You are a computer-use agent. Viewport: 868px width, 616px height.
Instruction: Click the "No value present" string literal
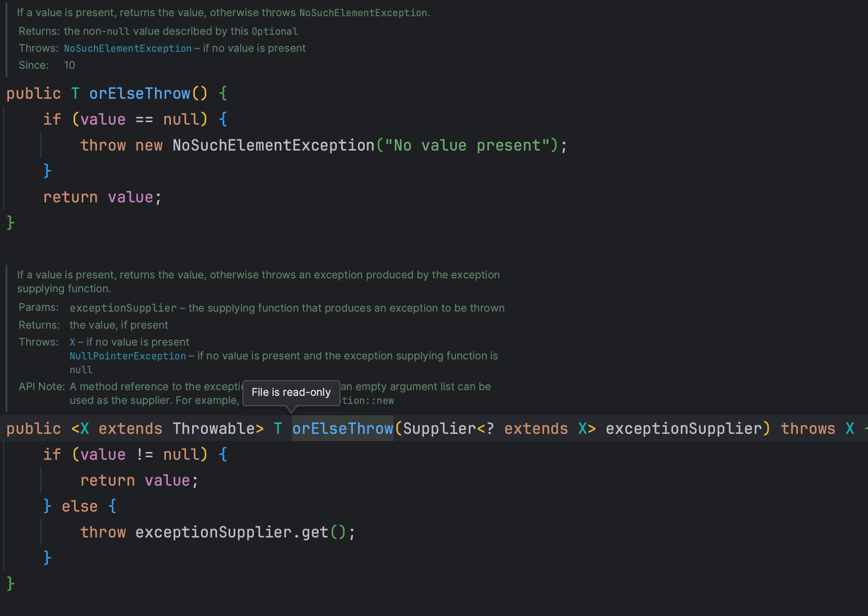coord(467,145)
